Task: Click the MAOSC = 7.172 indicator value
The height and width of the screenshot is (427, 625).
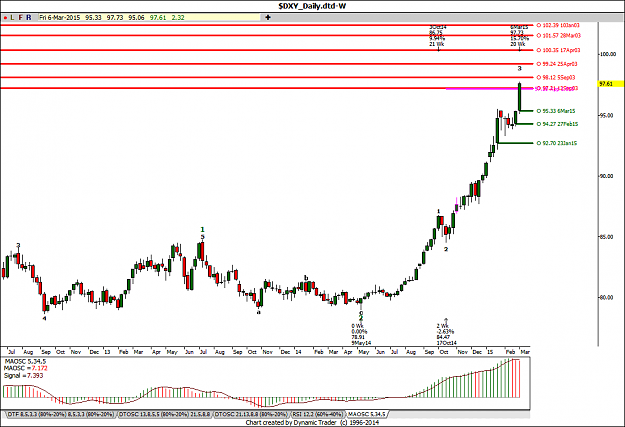Action: [x=26, y=368]
